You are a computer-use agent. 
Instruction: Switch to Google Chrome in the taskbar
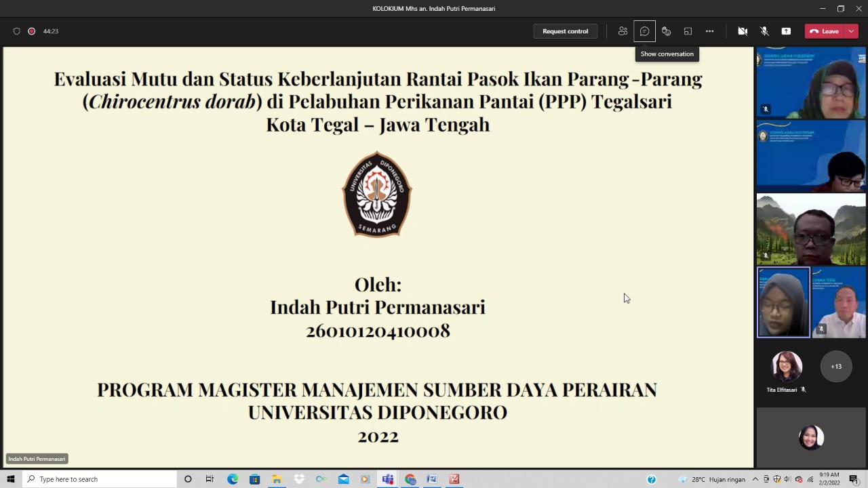coord(410,479)
